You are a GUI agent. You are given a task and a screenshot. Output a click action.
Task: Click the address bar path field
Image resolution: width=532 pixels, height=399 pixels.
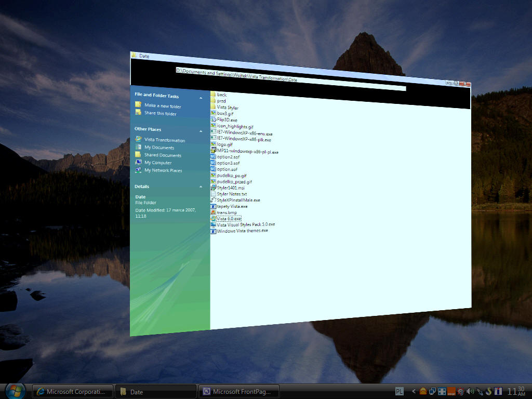click(x=291, y=79)
